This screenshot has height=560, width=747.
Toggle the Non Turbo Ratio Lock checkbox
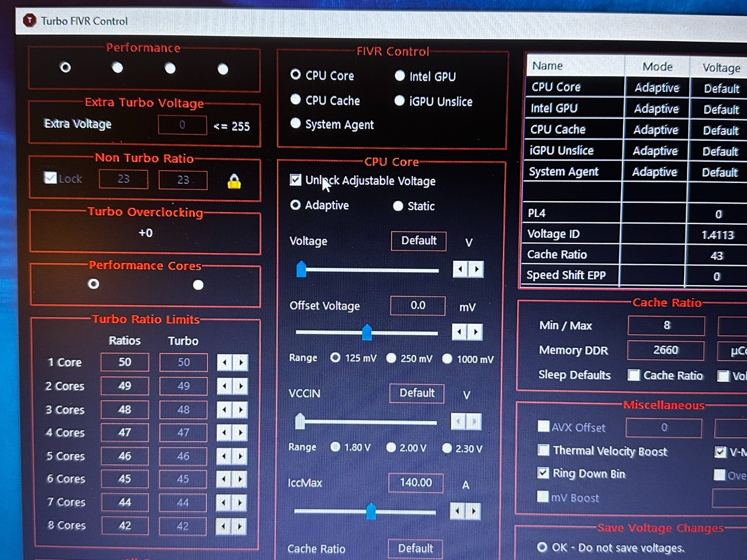point(50,178)
